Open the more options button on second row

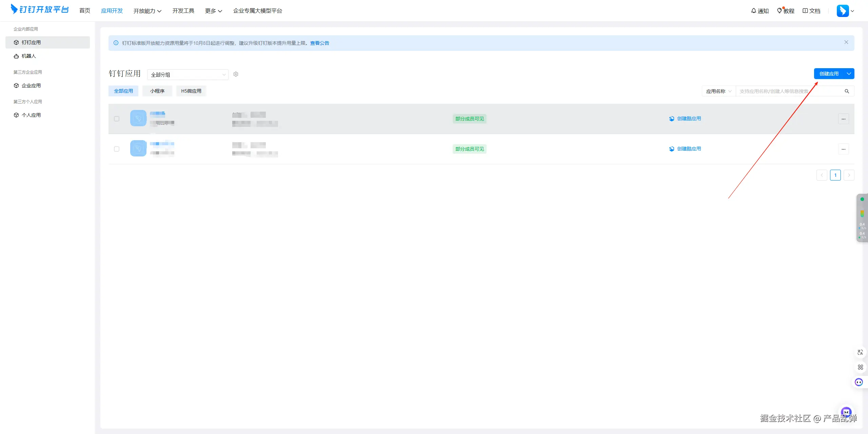click(x=843, y=149)
